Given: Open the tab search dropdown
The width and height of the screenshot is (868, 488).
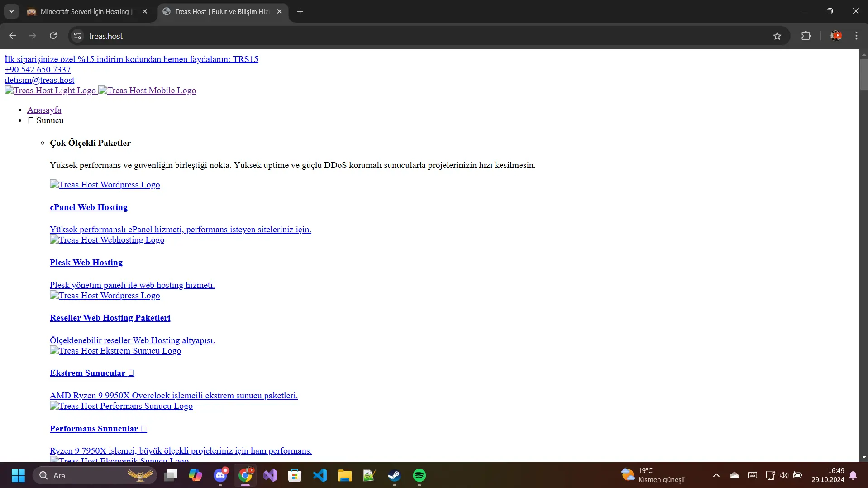Looking at the screenshot, I should pos(11,11).
